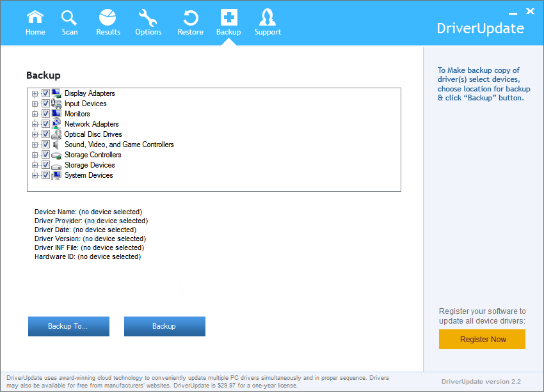Open the Home tab label
544x392 pixels.
point(35,32)
